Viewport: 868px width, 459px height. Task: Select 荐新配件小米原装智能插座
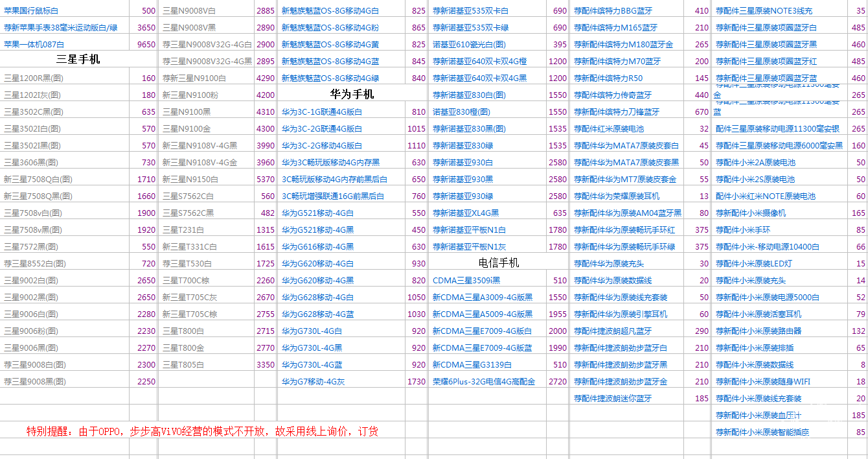(x=762, y=432)
